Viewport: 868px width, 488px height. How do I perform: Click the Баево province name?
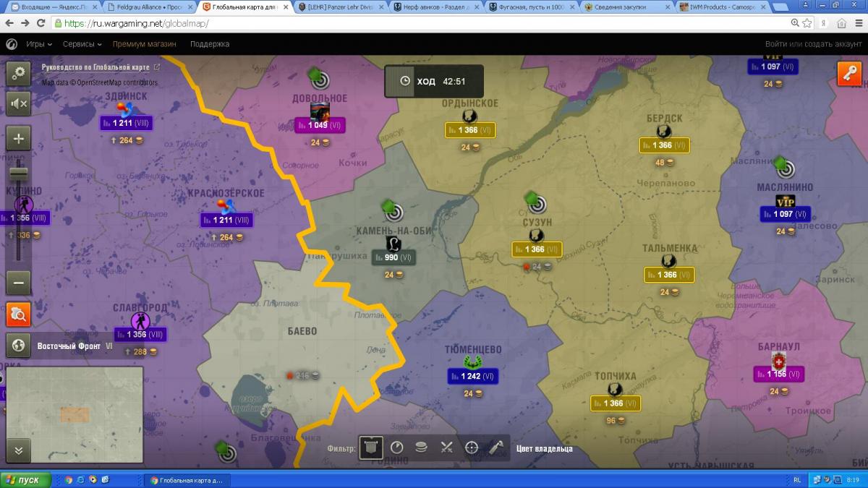click(x=302, y=332)
